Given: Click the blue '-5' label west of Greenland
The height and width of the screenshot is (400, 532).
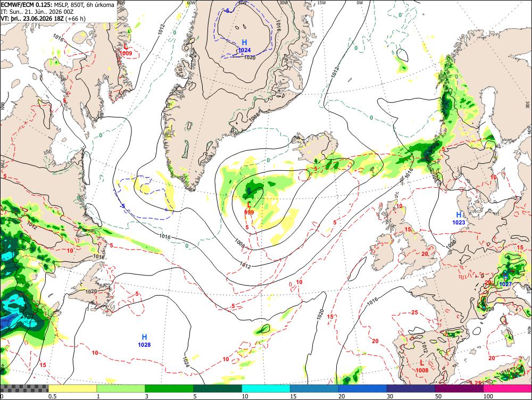Looking at the screenshot, I should click(x=122, y=206).
